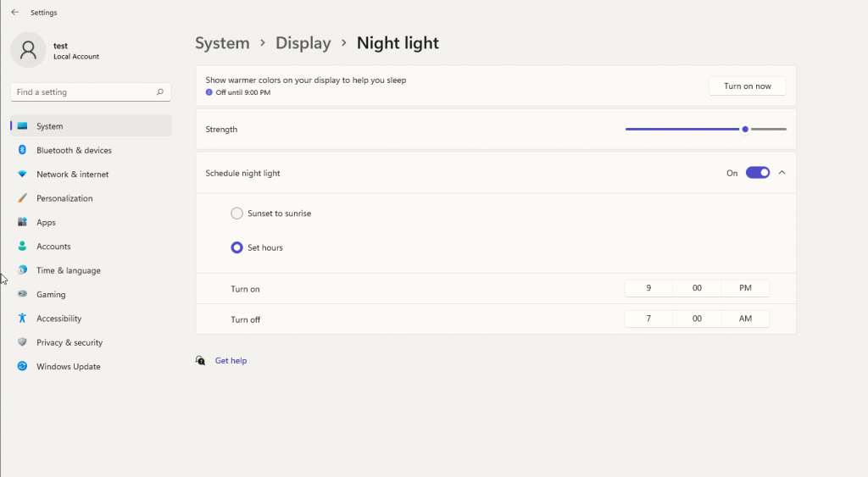Viewport: 868px width, 477px height.
Task: Open Apps settings page
Action: pos(91,222)
